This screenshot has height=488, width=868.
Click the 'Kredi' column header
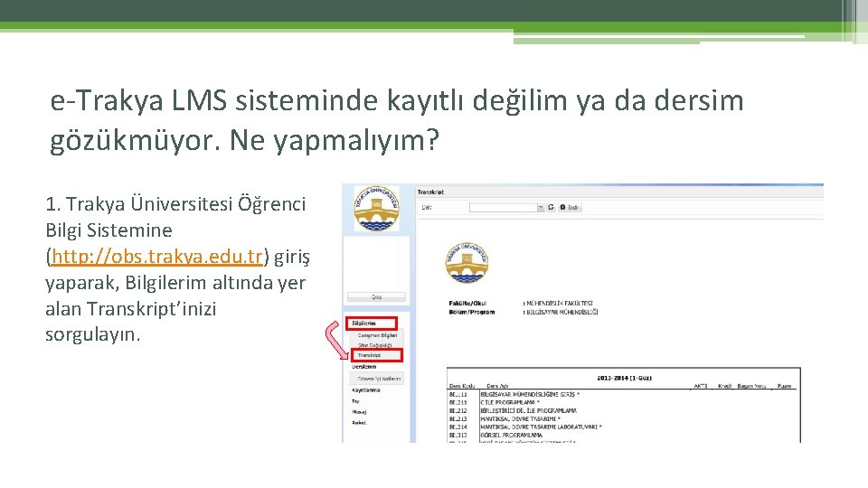[x=724, y=386]
